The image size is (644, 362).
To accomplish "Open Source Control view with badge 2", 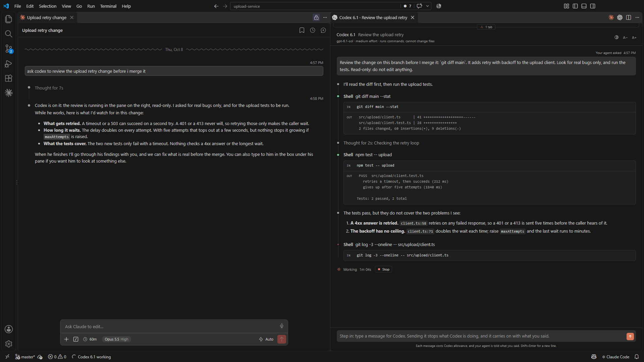I will coord(9,49).
